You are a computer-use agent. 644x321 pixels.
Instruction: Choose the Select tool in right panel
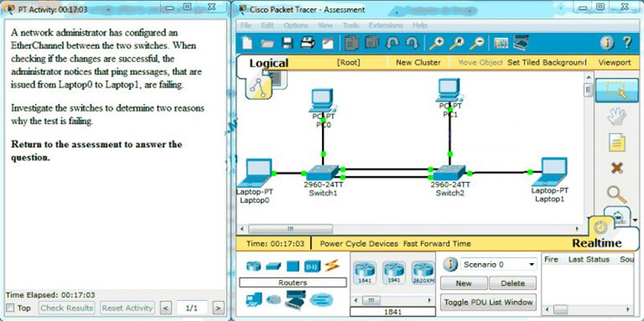point(617,90)
